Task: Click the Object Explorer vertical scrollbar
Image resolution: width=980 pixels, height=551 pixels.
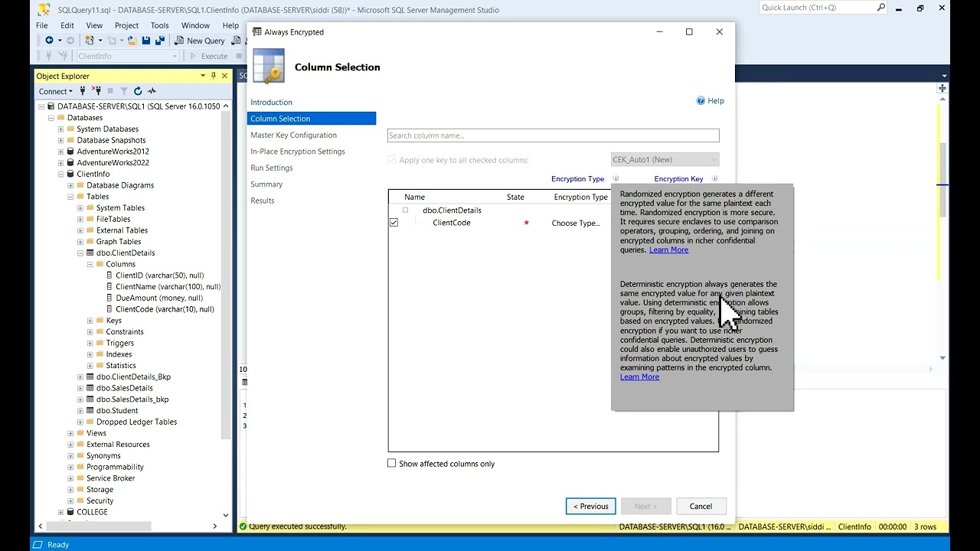Action: point(226,275)
